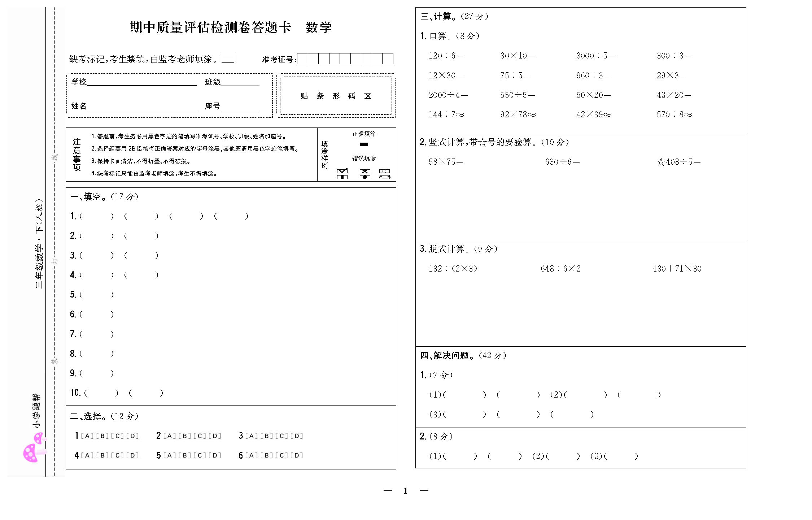The width and height of the screenshot is (812, 520).
Task: Select the 数学 subject title
Action: click(x=319, y=27)
